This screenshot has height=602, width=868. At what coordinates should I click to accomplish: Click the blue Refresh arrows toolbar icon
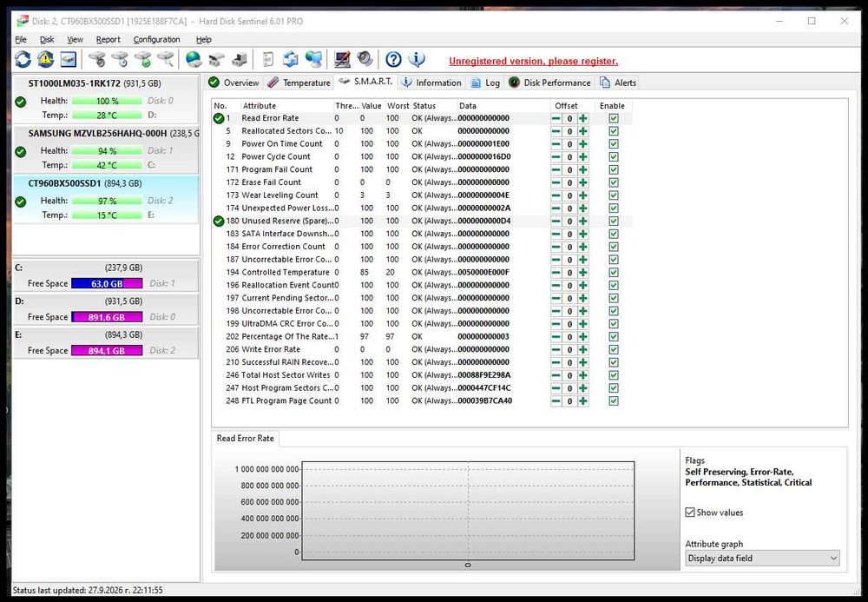point(23,59)
